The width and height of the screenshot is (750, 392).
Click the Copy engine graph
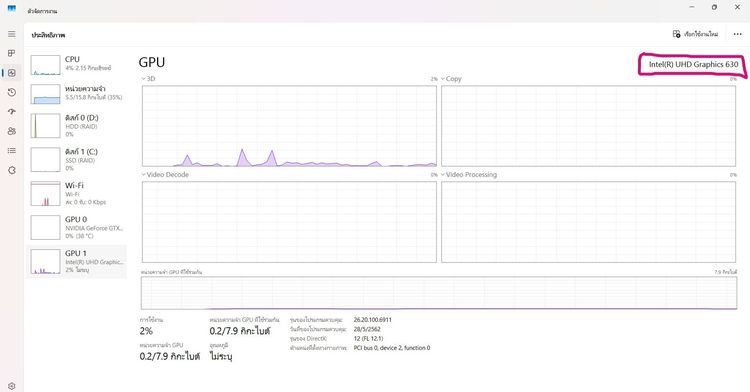point(588,126)
